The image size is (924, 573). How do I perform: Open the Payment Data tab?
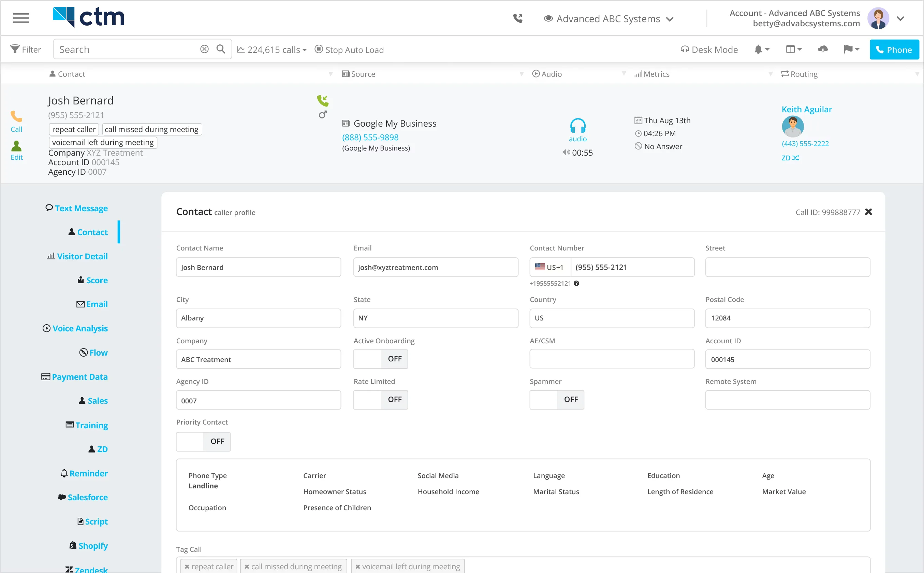[75, 377]
